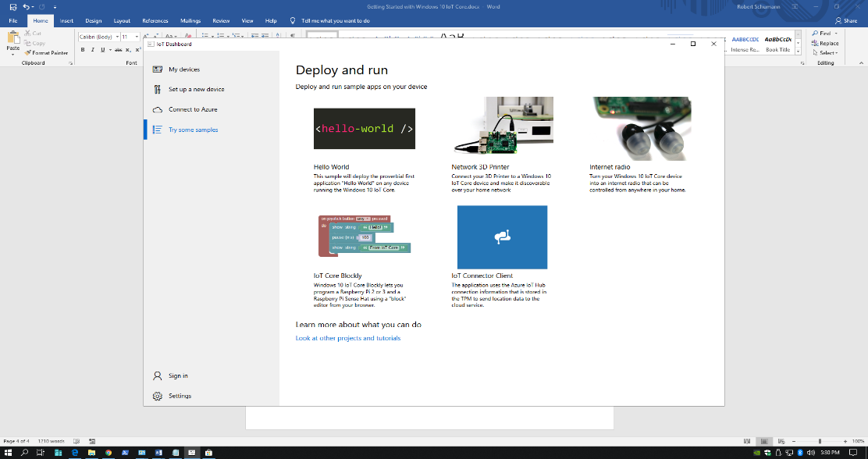Viewport: 868px width, 459px height.
Task: Click the Word zoom slider
Action: coord(820,442)
